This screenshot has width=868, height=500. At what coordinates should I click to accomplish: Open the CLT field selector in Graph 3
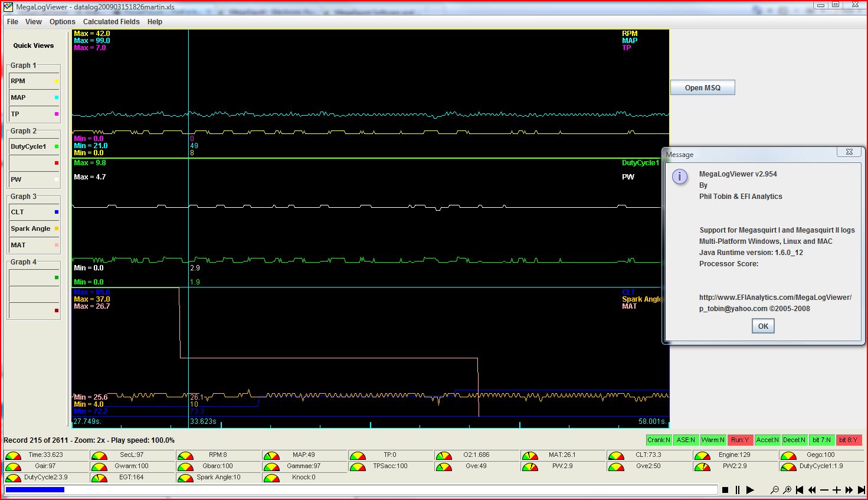point(34,212)
